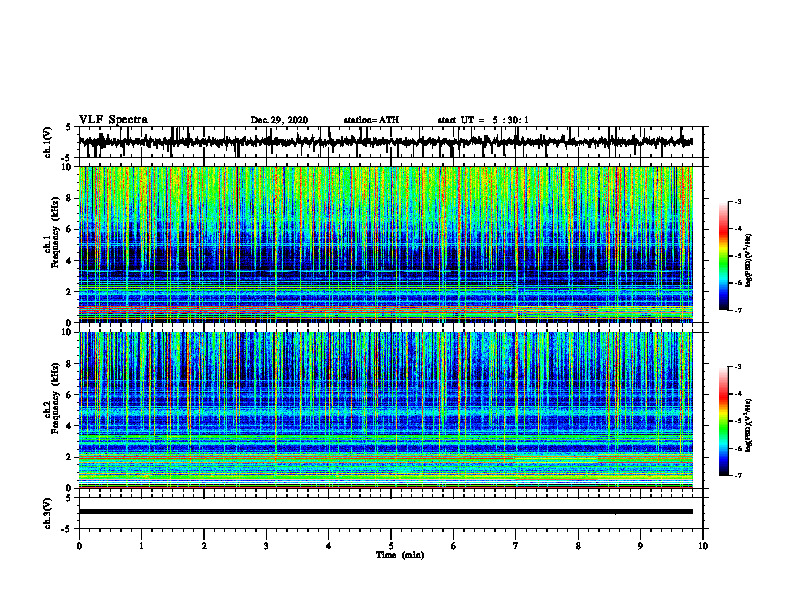Click the ch.2 spectrogram colorbar
This screenshot has height=612, width=792.
click(x=724, y=421)
